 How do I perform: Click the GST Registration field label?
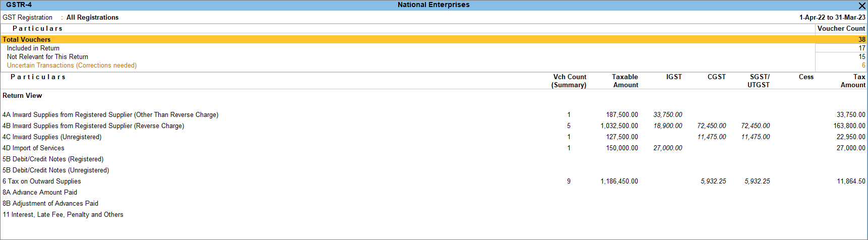[x=27, y=18]
